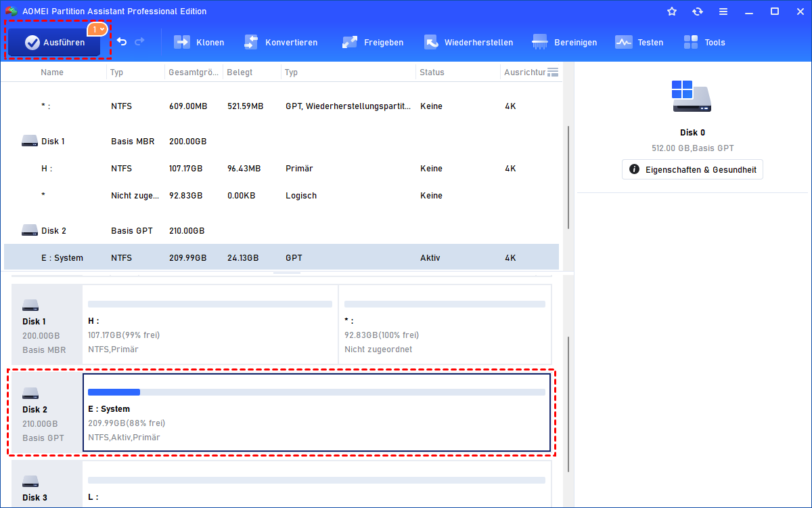The image size is (812, 508).
Task: Click the Disk 2 drive icon in list
Action: click(30, 231)
